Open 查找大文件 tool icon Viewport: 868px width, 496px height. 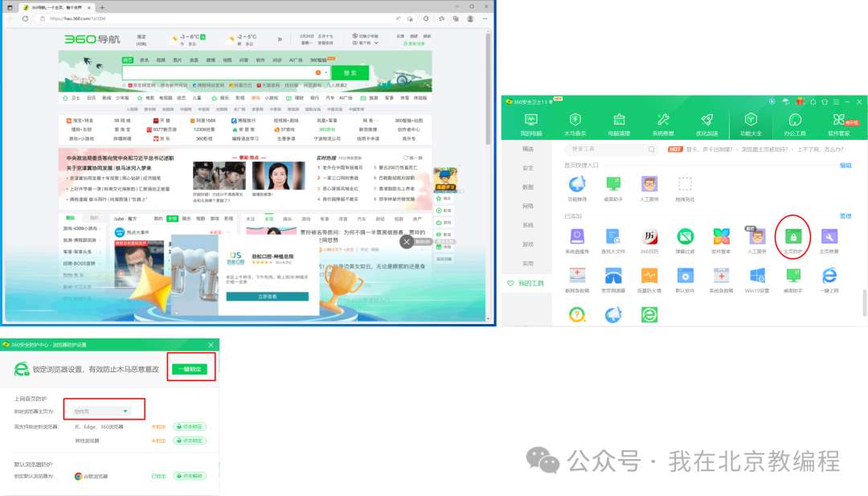click(612, 241)
